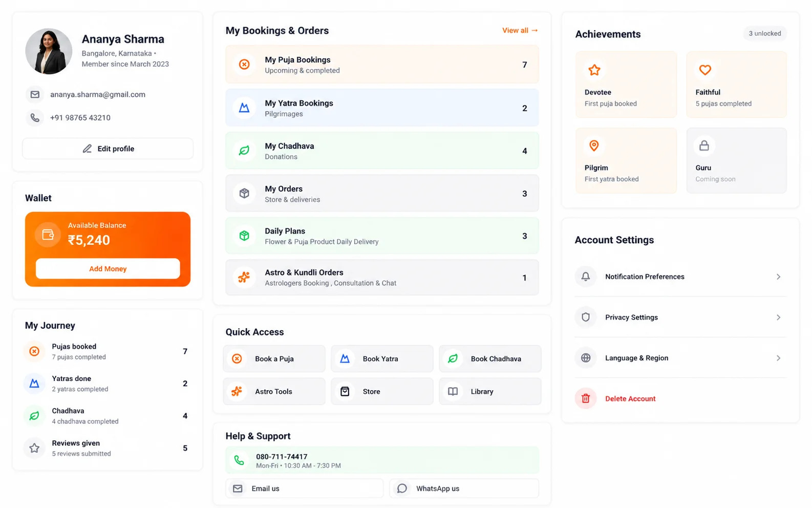Click the Bangalore, Karnataka location text
This screenshot has height=508, width=812.
pyautogui.click(x=117, y=53)
